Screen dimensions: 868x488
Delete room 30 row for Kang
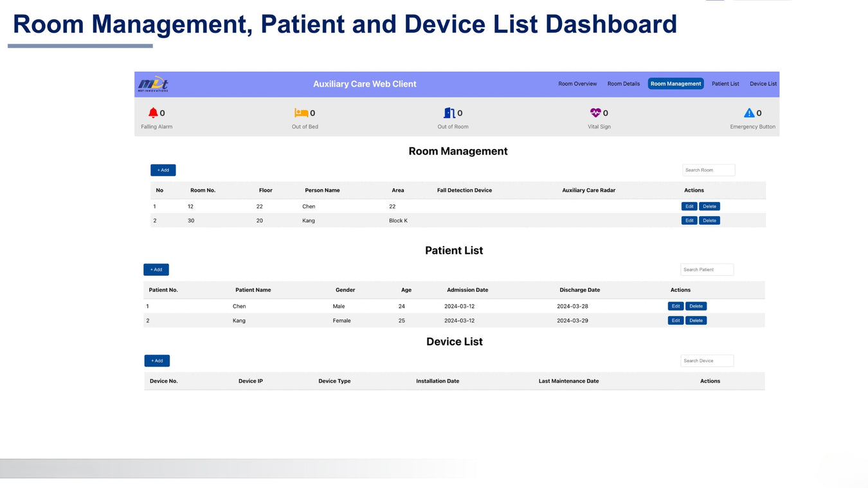point(709,221)
